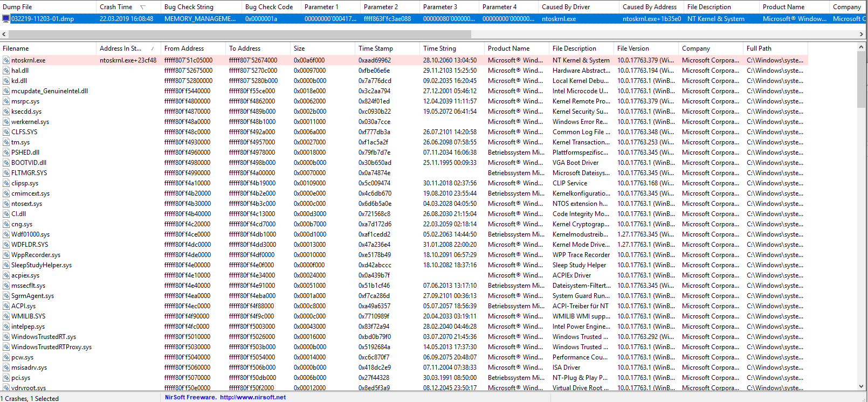This screenshot has width=868, height=402.
Task: Click the dump file icon for 032219-11203-01.dmp
Action: point(6,19)
